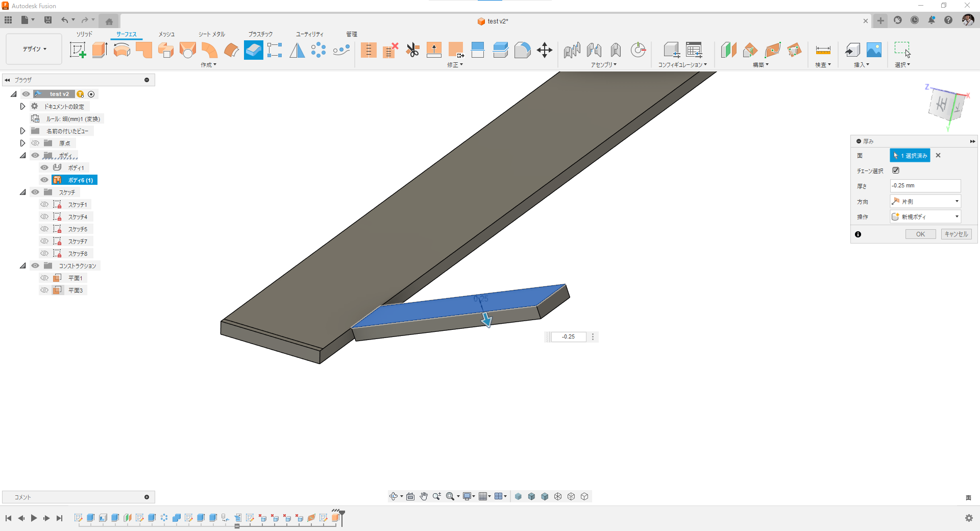Open the 構築 panel menu
Viewport: 980px width, 531px height.
point(761,65)
